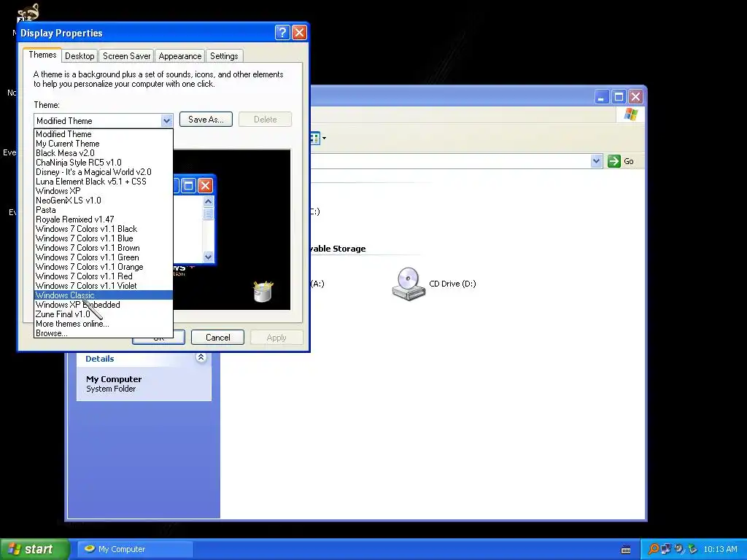Click the Details heading in the side panel
The height and width of the screenshot is (560, 747).
click(99, 359)
